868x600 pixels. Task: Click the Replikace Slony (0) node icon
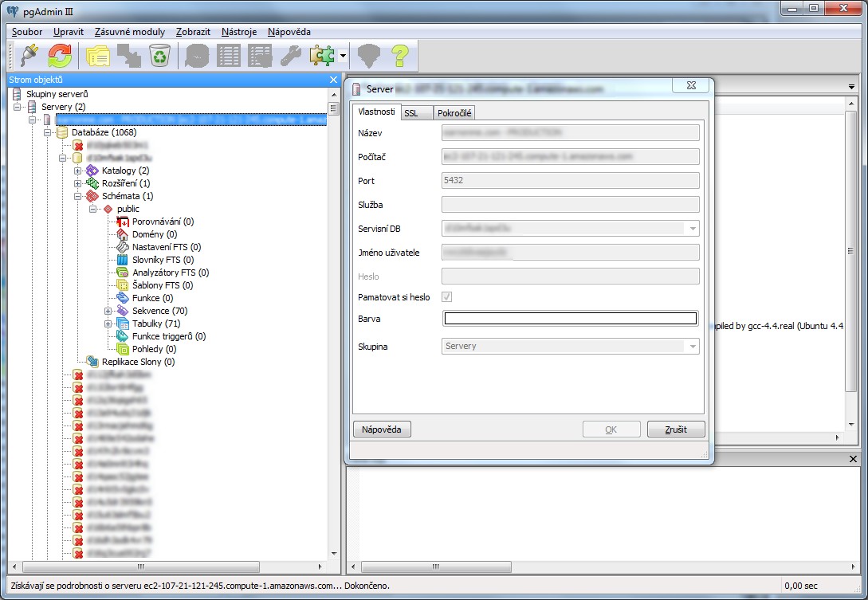(x=92, y=362)
